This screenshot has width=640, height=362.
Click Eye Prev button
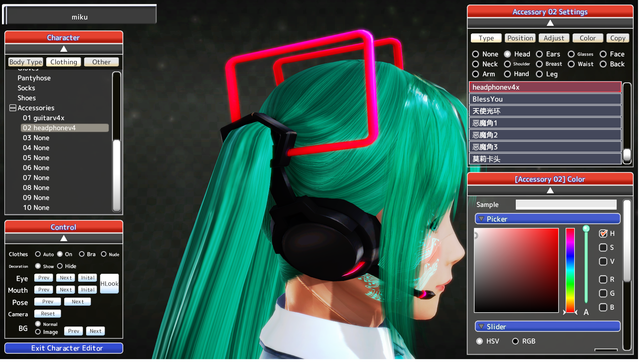(x=44, y=278)
